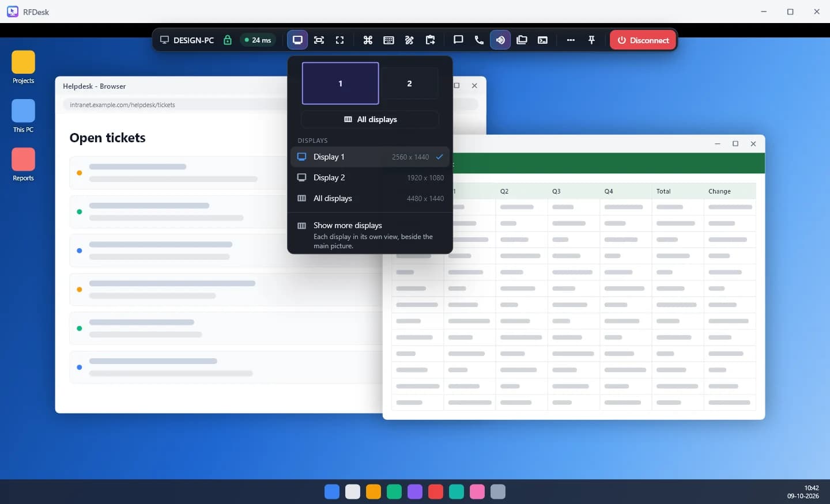830x504 pixels.
Task: Select the Q2 column header in spreadsheet
Action: pyautogui.click(x=521, y=191)
